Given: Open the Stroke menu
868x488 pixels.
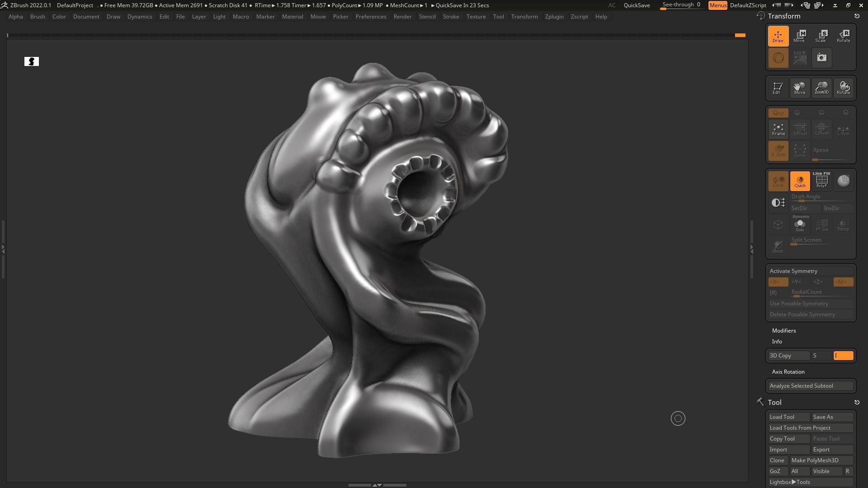Looking at the screenshot, I should pos(451,17).
